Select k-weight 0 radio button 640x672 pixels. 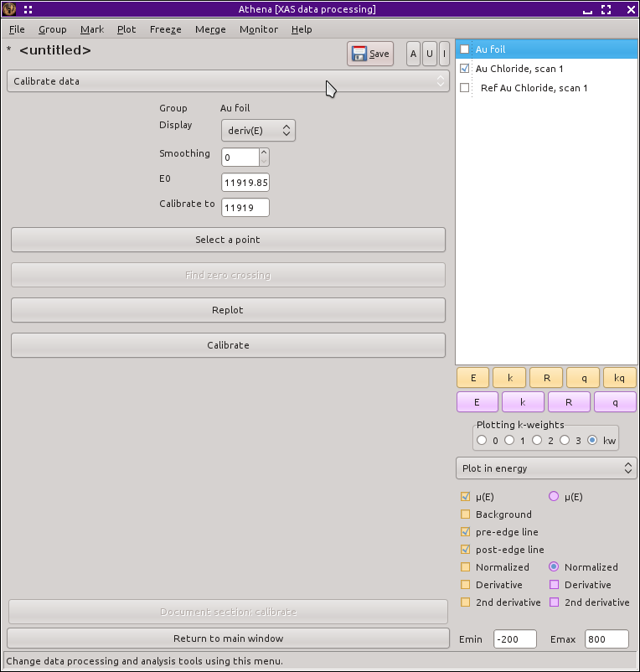coord(482,440)
